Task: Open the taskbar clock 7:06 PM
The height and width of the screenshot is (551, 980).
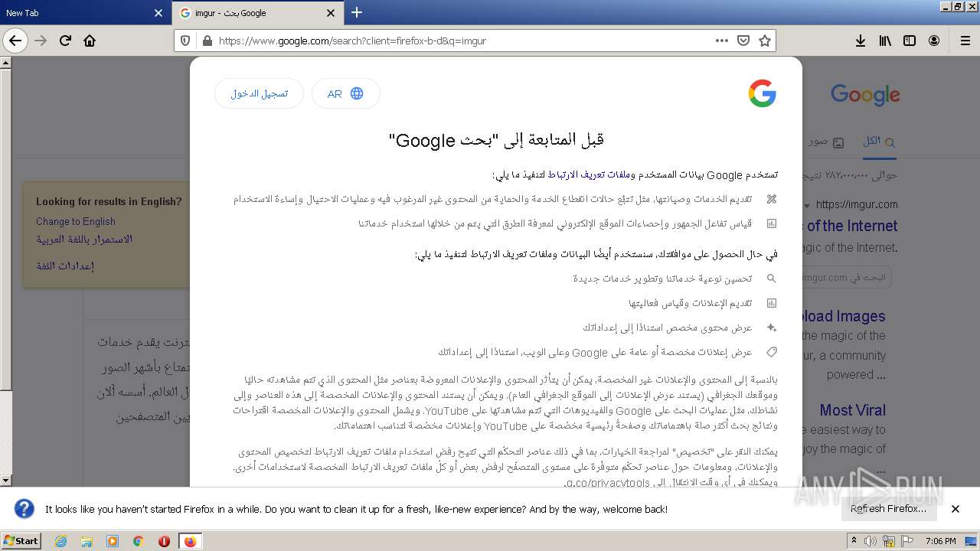Action: click(x=941, y=541)
